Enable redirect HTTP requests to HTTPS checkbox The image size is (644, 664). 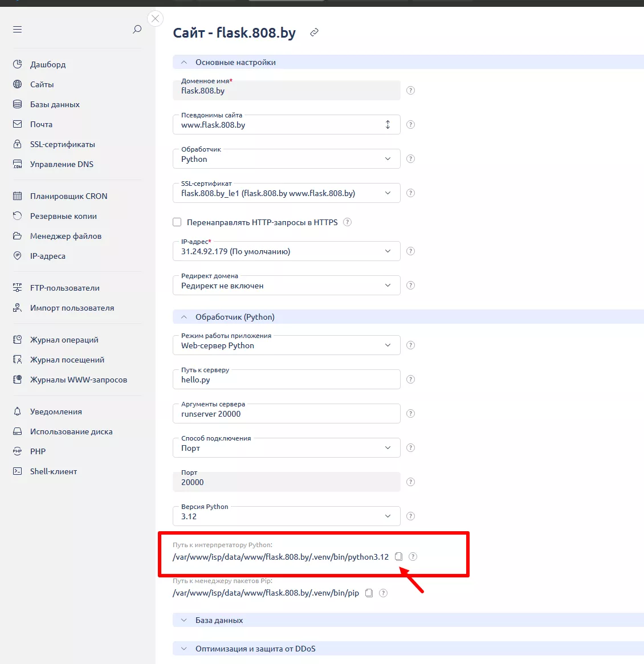point(177,222)
